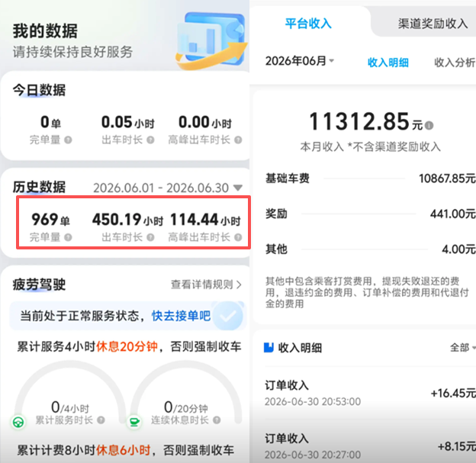Viewport: 476px width, 463px height.
Task: Tap 历史数据 section heading
Action: click(x=39, y=187)
